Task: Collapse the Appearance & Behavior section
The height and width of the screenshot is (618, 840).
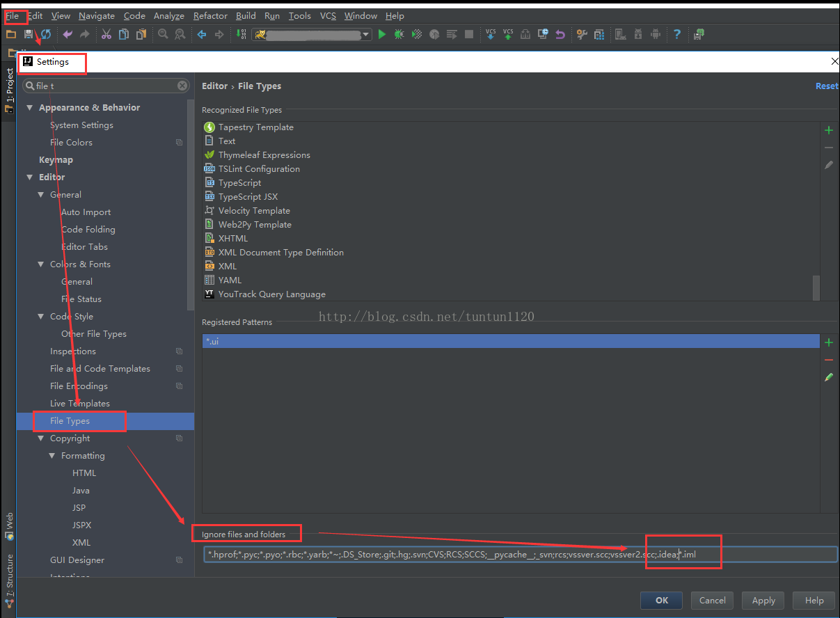Action: (x=30, y=108)
